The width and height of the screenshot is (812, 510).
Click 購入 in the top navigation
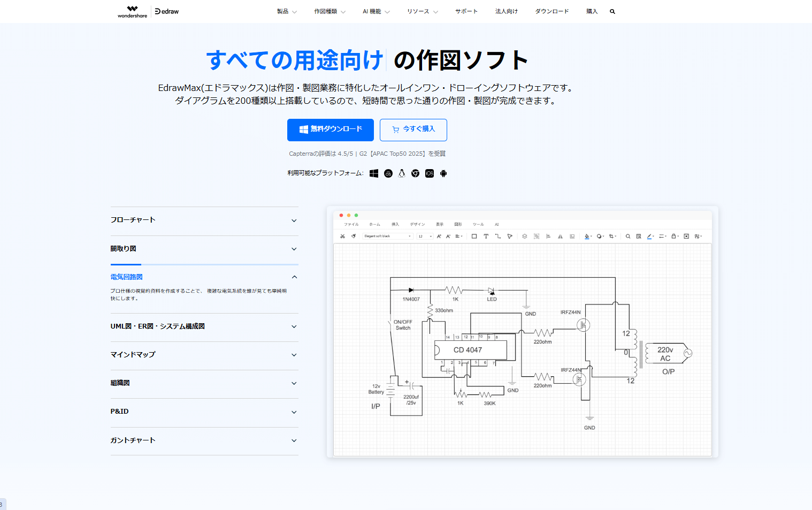tap(592, 11)
